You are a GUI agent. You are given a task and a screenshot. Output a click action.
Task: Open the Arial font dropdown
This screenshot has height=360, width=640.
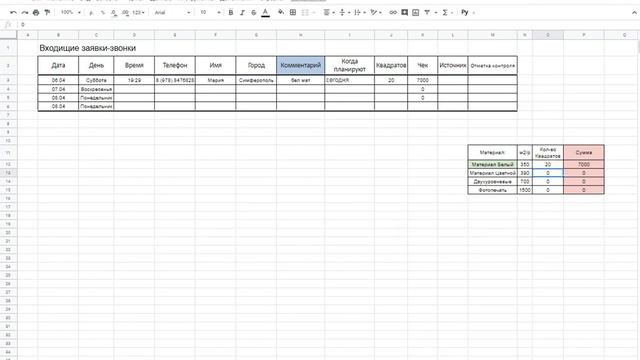click(172, 13)
